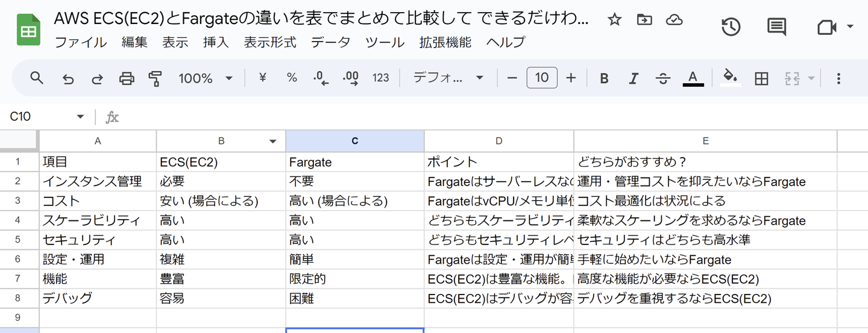The height and width of the screenshot is (333, 868).
Task: Select column A header
Action: click(98, 140)
